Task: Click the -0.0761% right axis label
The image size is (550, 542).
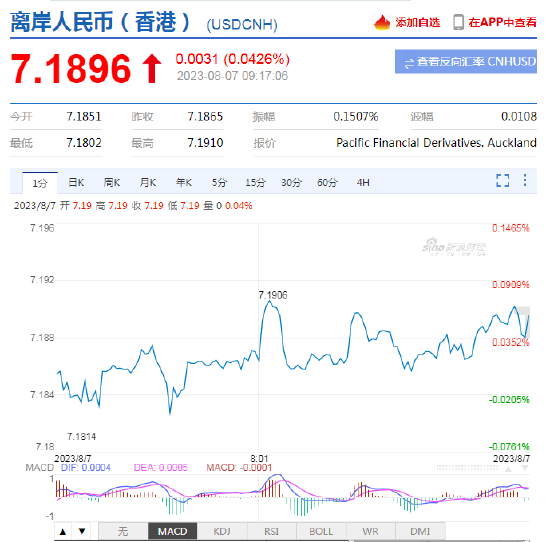Action: [509, 447]
